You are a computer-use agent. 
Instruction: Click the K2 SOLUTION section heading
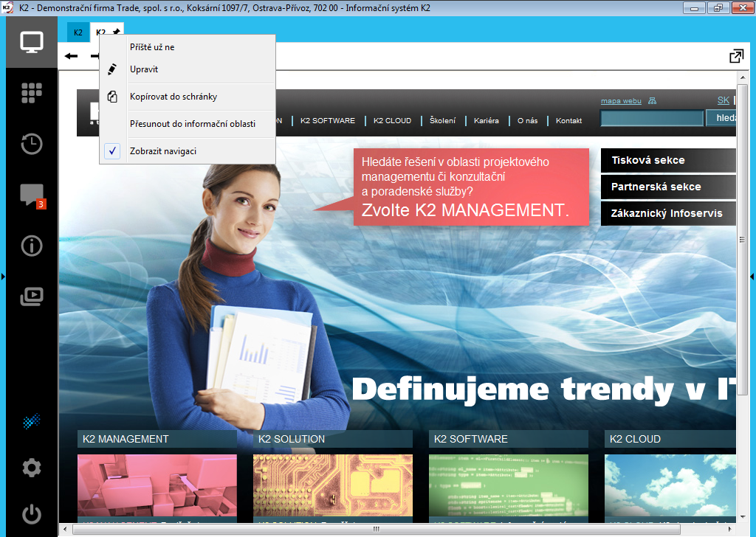333,439
